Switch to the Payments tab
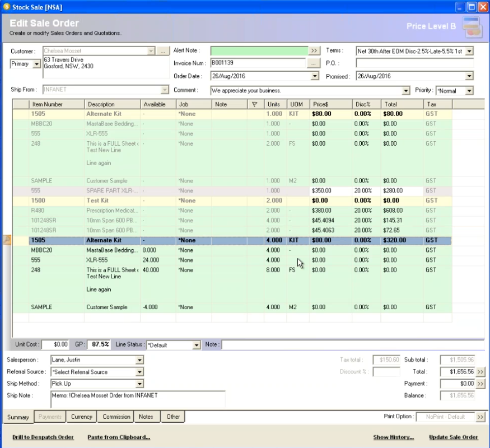The width and height of the screenshot is (490, 448). [50, 417]
